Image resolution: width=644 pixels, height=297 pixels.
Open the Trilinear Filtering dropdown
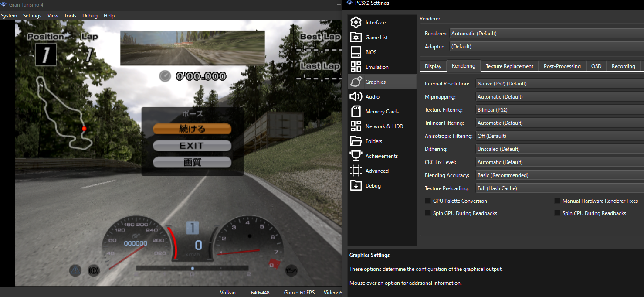point(559,123)
